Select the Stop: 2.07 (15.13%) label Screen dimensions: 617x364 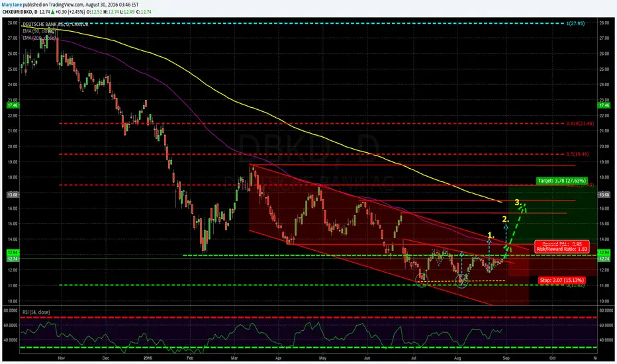pos(561,280)
